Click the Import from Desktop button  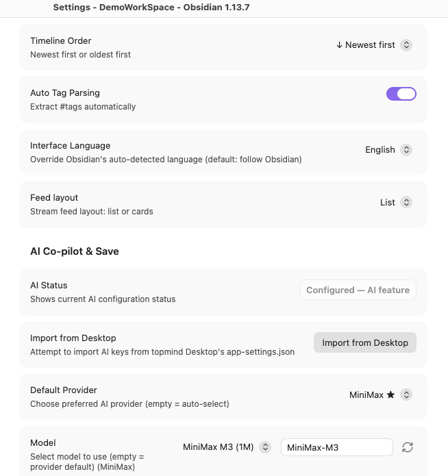365,342
